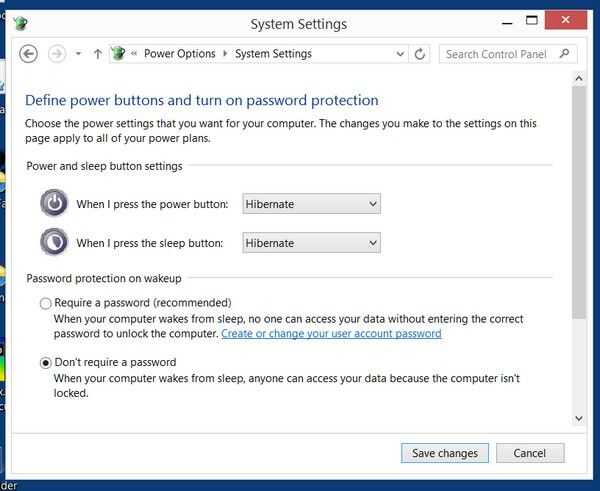
Task: Open Create or change account password link
Action: [331, 333]
